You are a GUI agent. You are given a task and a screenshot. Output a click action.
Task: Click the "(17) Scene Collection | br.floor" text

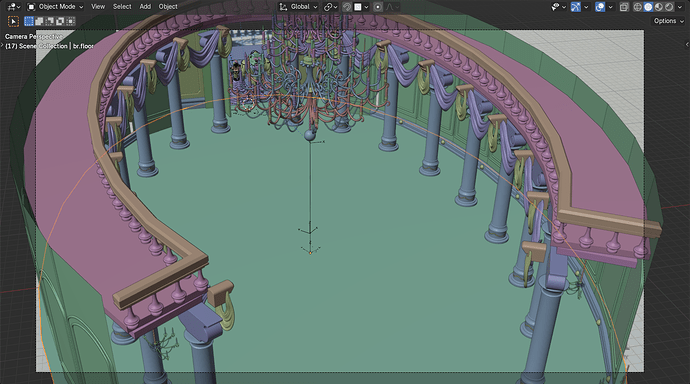[x=49, y=46]
